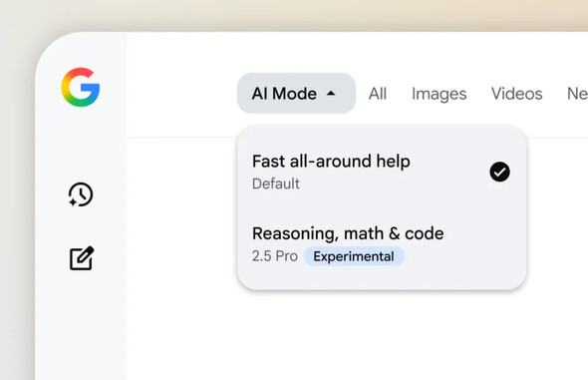Screen dimensions: 588x380
Task: Choose Reasoning, math & code option
Action: pyautogui.click(x=382, y=244)
